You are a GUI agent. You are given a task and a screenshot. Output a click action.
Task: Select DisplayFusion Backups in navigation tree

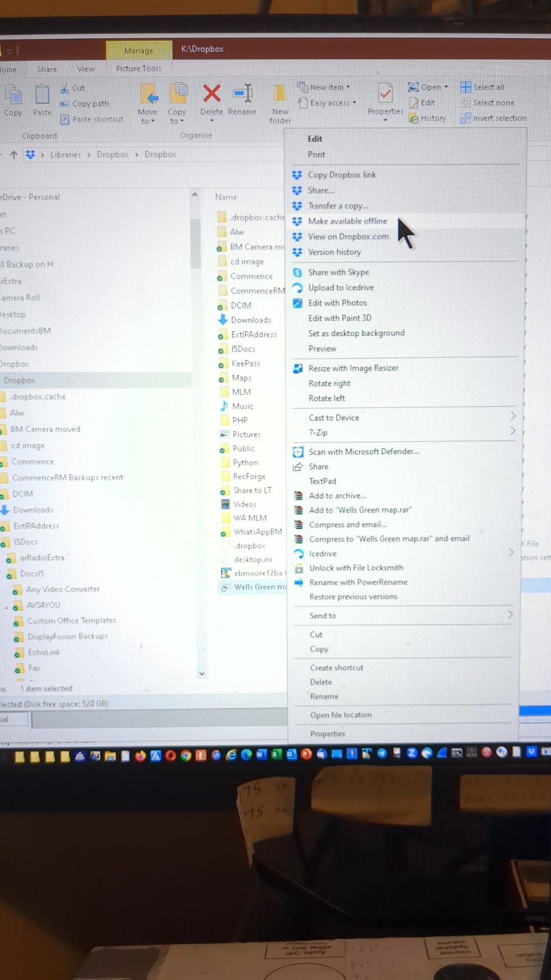click(x=67, y=636)
